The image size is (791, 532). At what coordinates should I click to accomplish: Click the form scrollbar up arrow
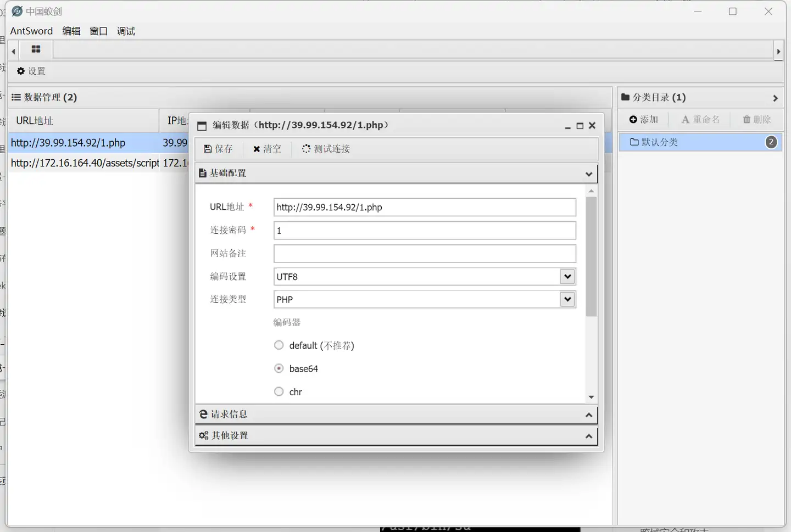coord(591,191)
